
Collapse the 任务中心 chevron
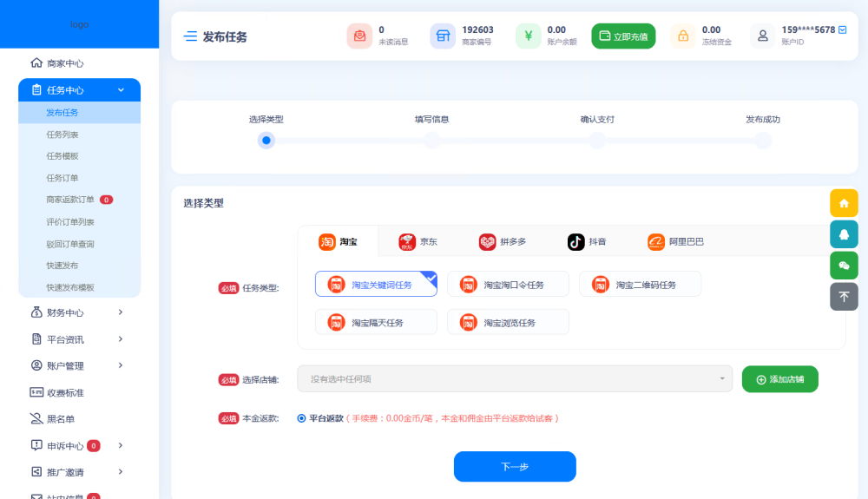click(121, 89)
